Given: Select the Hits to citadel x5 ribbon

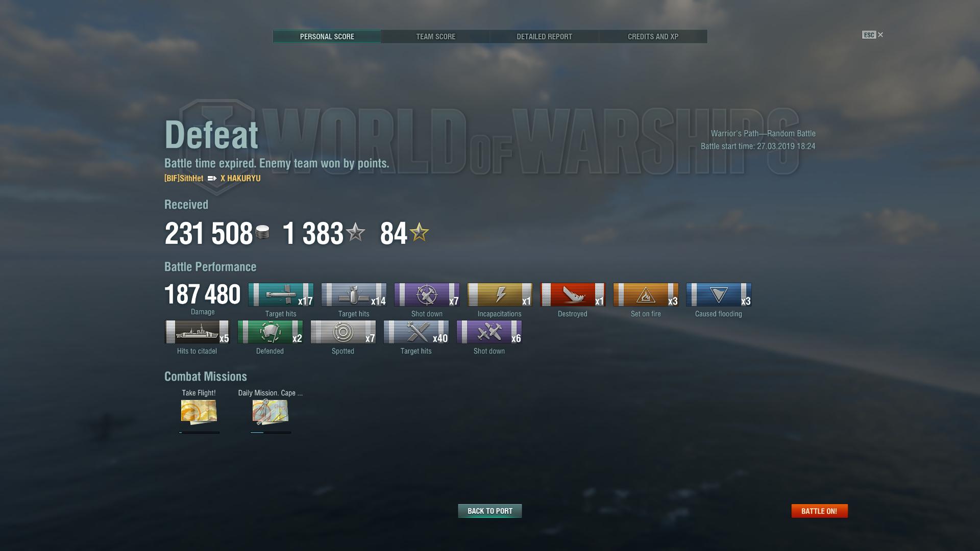Looking at the screenshot, I should tap(197, 332).
